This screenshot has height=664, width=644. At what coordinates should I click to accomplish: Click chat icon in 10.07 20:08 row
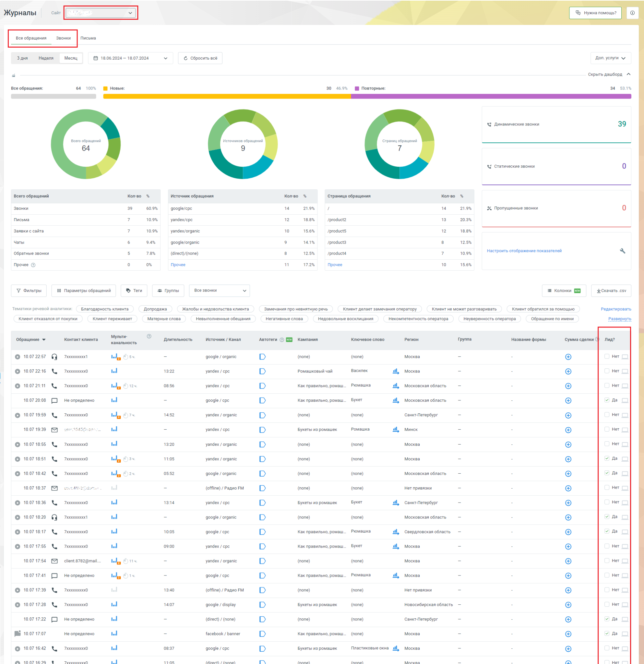54,400
